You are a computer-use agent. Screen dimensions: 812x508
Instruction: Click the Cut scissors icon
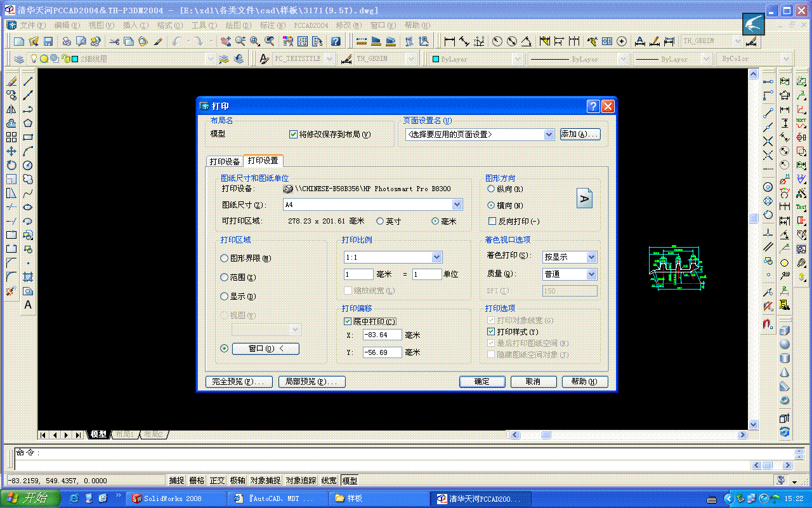[x=114, y=41]
